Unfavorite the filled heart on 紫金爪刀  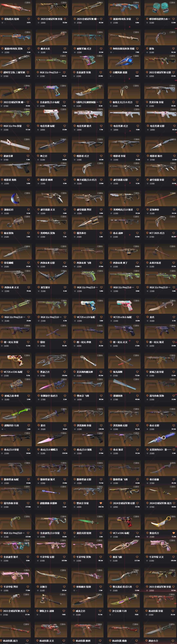[174, 533]
